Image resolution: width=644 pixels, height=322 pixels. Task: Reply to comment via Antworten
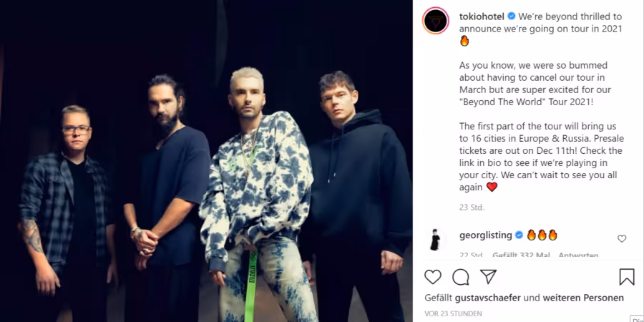click(578, 255)
